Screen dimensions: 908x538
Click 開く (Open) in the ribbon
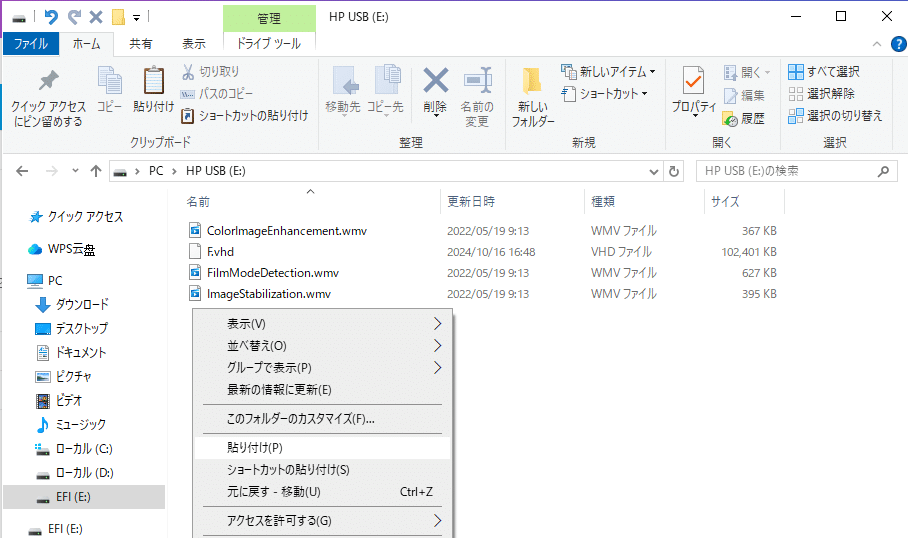pos(747,73)
